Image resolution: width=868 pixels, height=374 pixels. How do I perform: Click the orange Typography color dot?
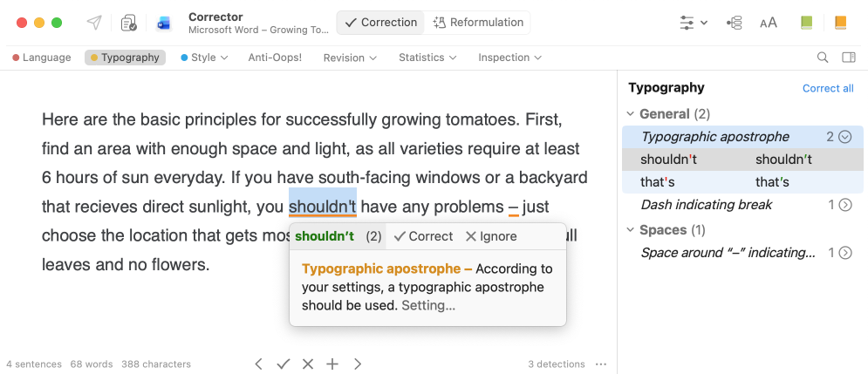pyautogui.click(x=94, y=58)
